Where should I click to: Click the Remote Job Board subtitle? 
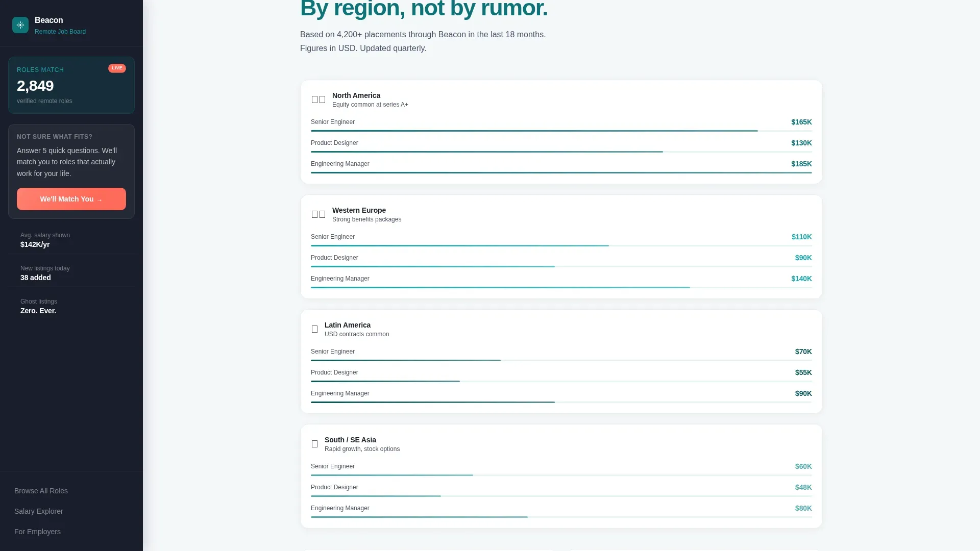click(60, 32)
